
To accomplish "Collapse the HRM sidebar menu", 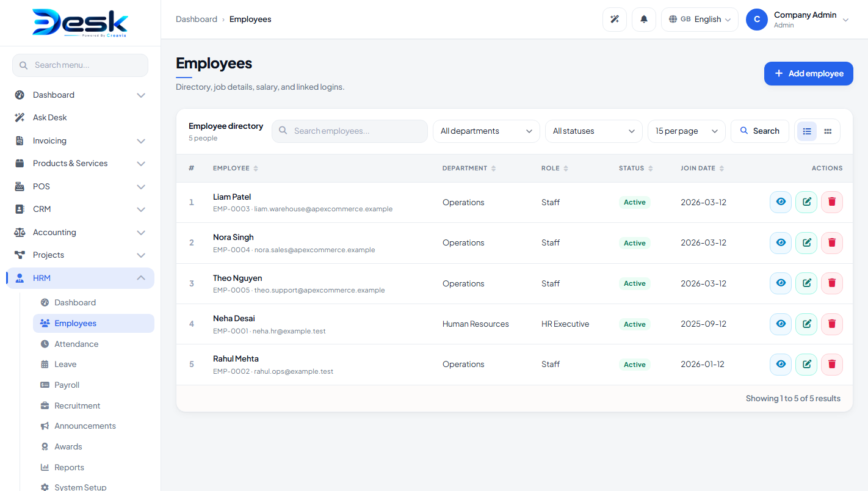I will (141, 278).
